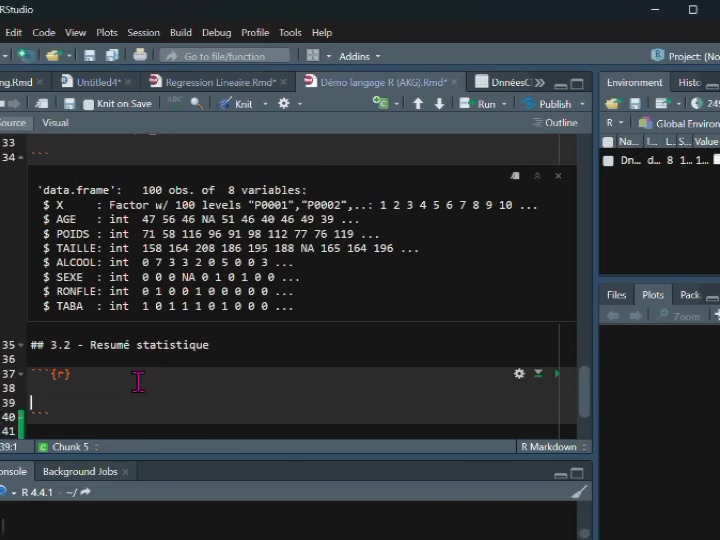Save all open documents
The height and width of the screenshot is (540, 720).
(112, 56)
